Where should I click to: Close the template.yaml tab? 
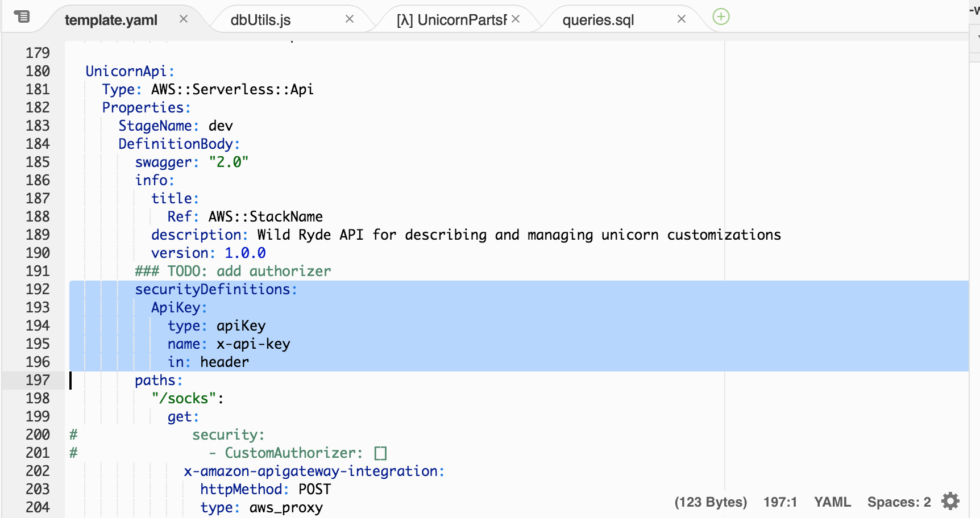coord(184,19)
